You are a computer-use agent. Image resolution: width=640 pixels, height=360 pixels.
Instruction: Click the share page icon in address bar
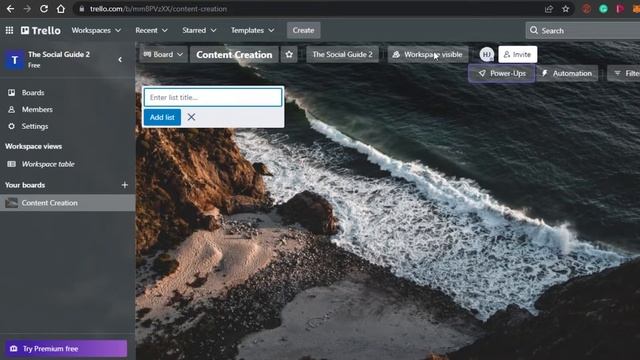point(549,9)
